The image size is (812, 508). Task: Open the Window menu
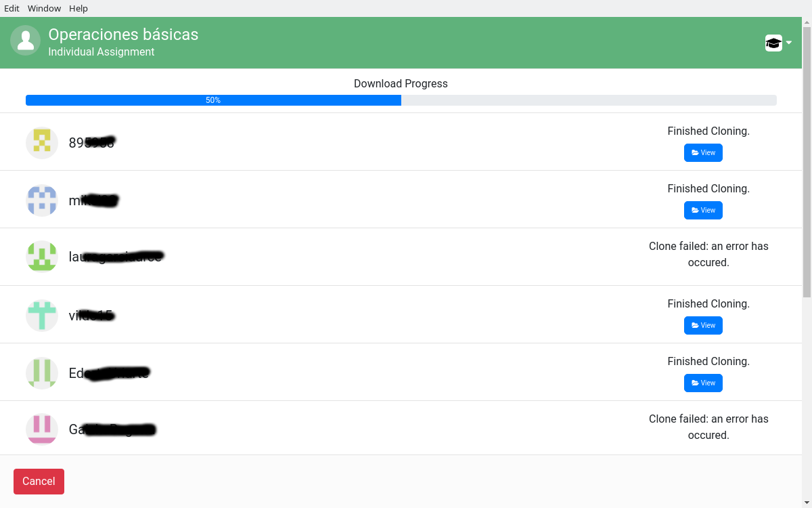(x=44, y=8)
